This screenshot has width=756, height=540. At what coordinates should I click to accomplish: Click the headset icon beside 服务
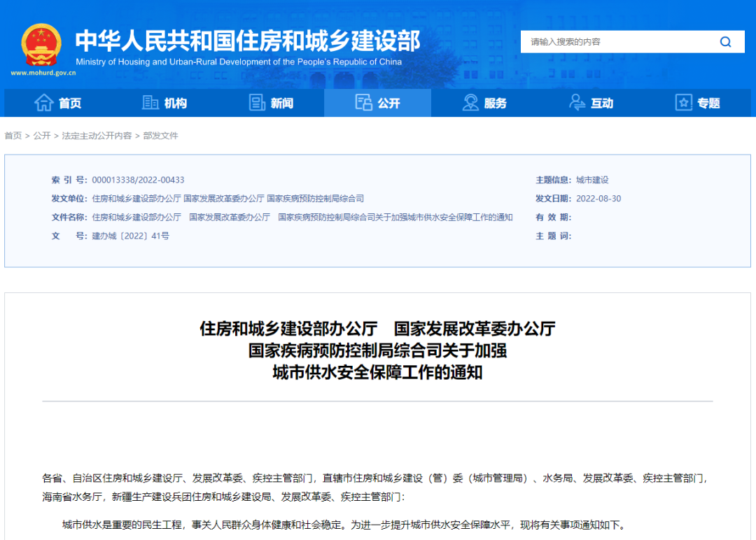coord(470,103)
